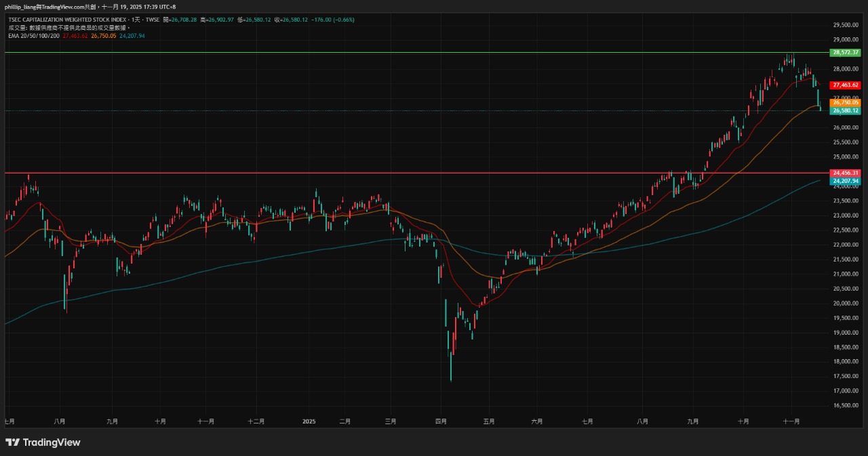This screenshot has height=456, width=868.
Task: Click the red EMA value 27,463.62 in the legend
Action: pyautogui.click(x=75, y=35)
